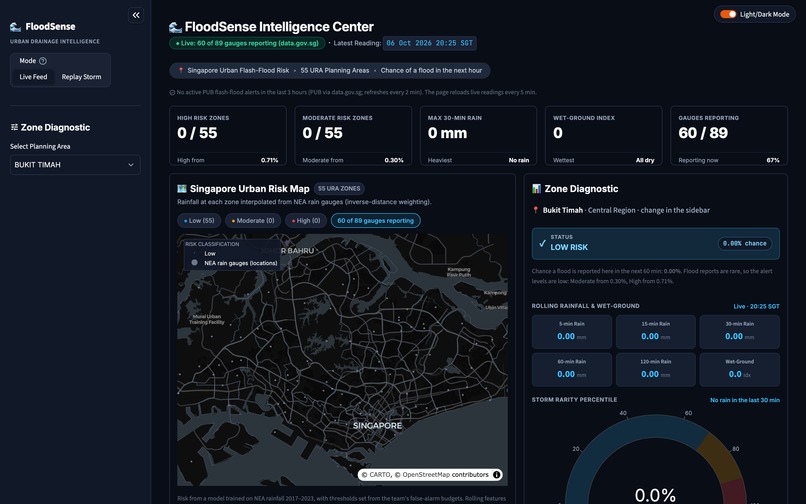Viewport: 806px width, 504px height.
Task: Click the Low entry in the map legend
Action: click(x=210, y=254)
